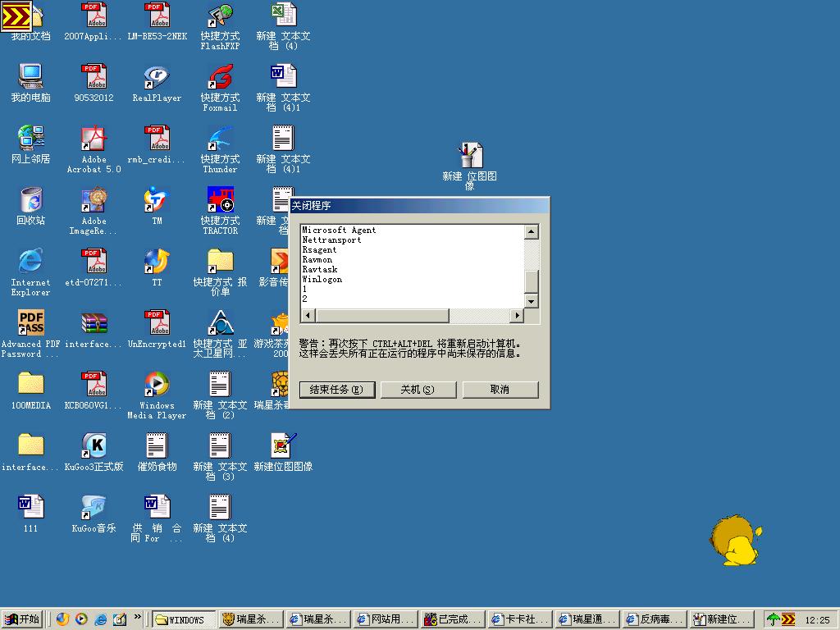Select the Adobe Acrobat 5.0 shortcut
The width and height of the screenshot is (840, 630).
pyautogui.click(x=94, y=148)
